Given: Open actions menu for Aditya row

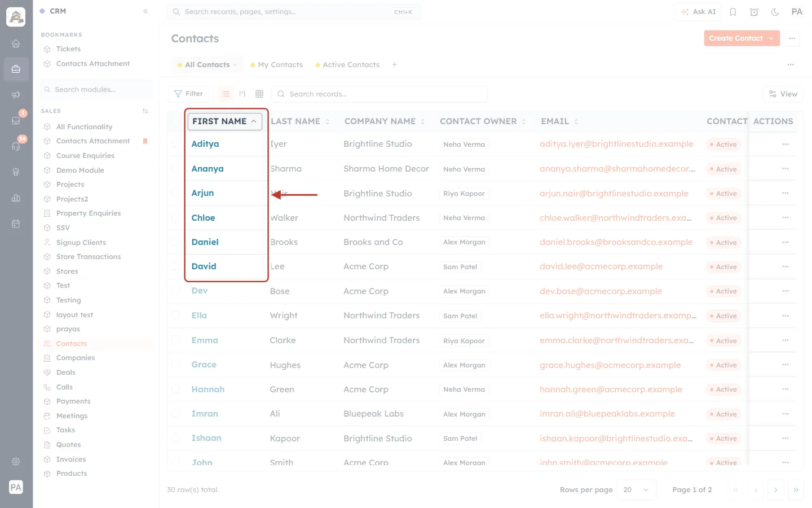Looking at the screenshot, I should [x=785, y=144].
